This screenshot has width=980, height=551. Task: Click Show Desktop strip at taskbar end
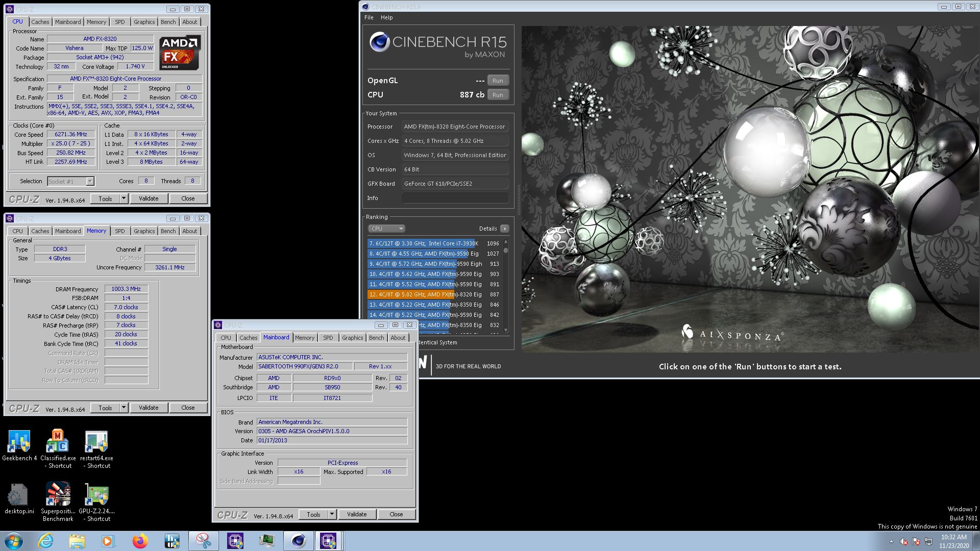[x=976, y=541]
